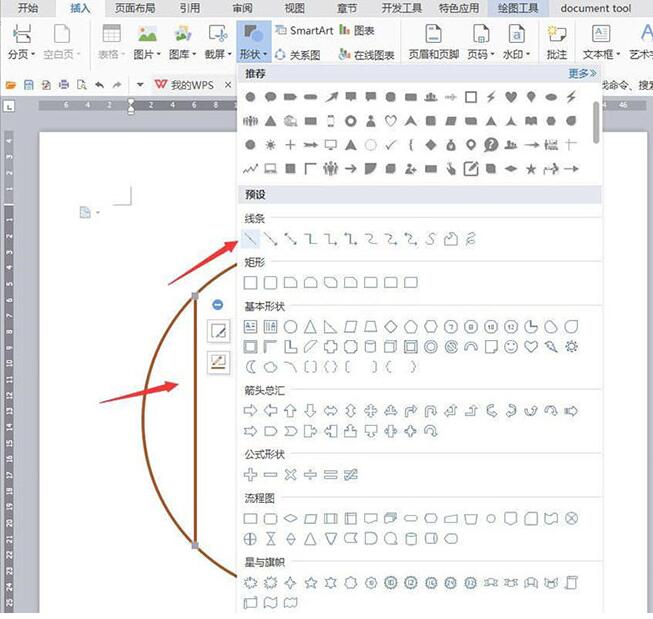Click the bottom handle of the vertical line

click(x=195, y=545)
